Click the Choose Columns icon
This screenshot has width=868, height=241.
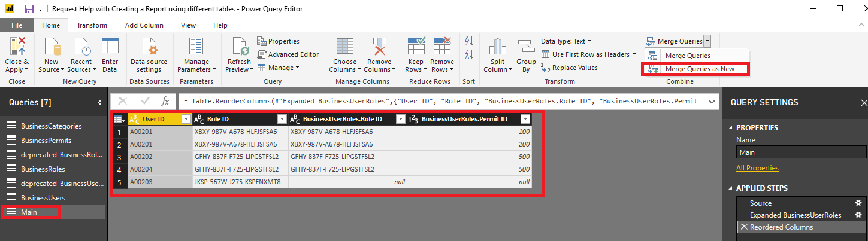click(344, 47)
